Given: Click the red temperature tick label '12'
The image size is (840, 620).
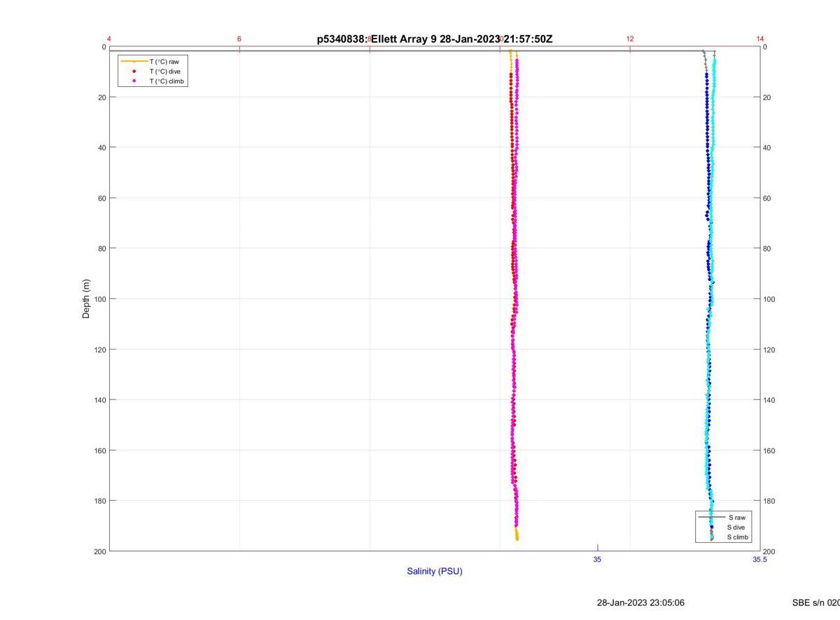Looking at the screenshot, I should [x=630, y=39].
